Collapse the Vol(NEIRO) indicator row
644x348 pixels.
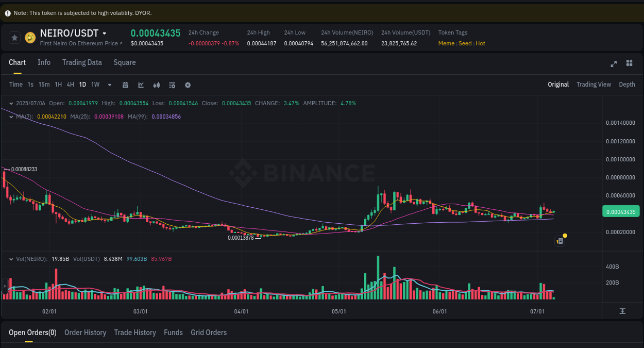click(10, 259)
